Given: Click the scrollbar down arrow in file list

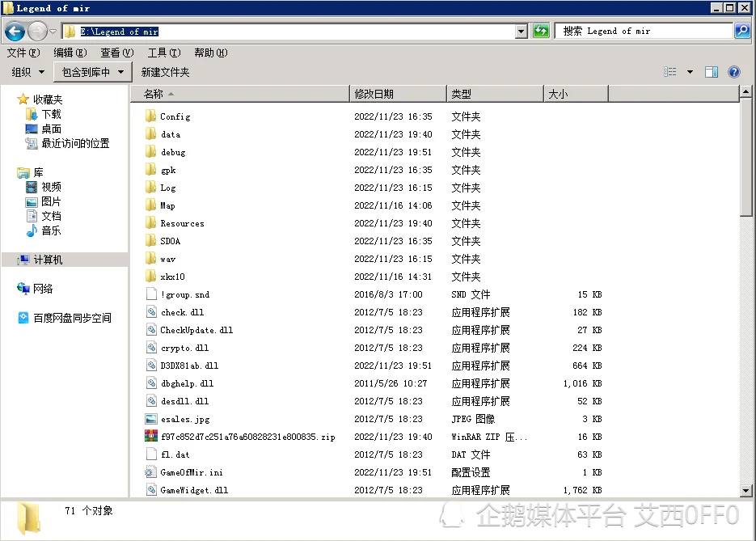Looking at the screenshot, I should coord(746,491).
